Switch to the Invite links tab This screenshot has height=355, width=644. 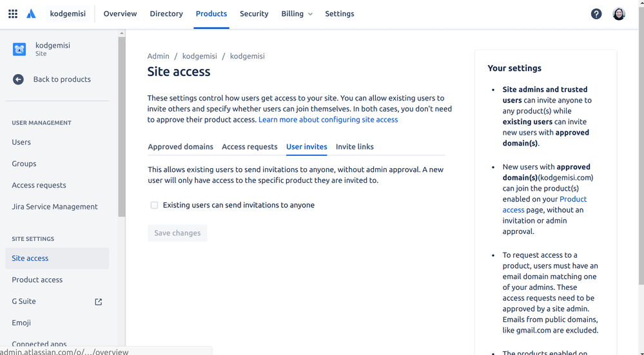coord(355,147)
